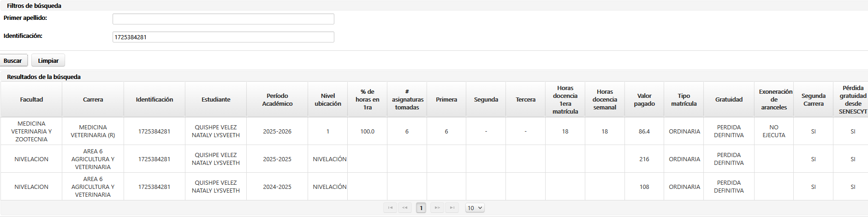Viewport: 868px width, 218px height.
Task: Click the Gratuidad column header
Action: point(729,99)
